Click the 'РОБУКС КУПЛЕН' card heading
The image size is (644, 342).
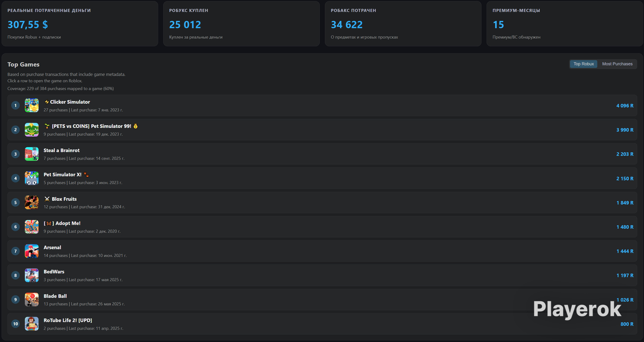(189, 11)
